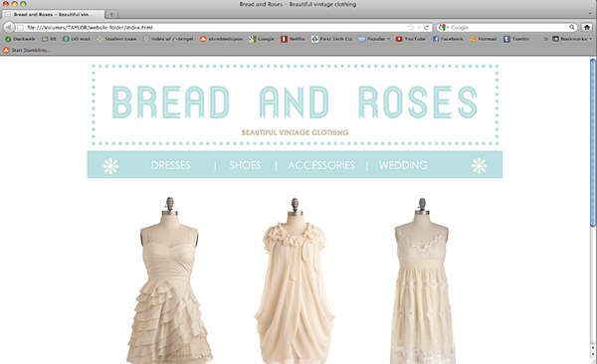Click the search magnifier icon
The image size is (597, 364).
pyautogui.click(x=572, y=28)
